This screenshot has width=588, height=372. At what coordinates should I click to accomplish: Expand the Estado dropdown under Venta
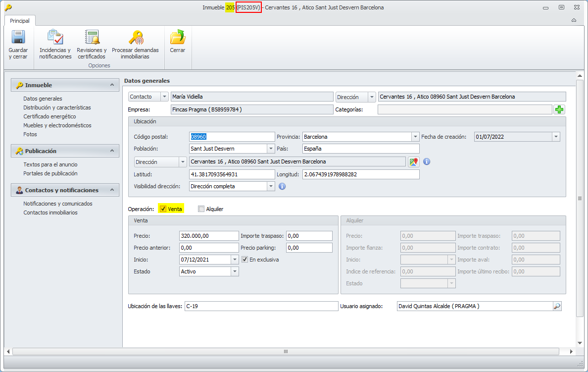(x=235, y=271)
